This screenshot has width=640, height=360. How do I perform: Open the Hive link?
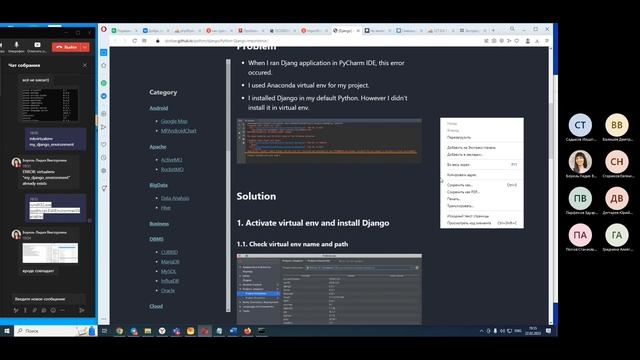click(x=165, y=207)
